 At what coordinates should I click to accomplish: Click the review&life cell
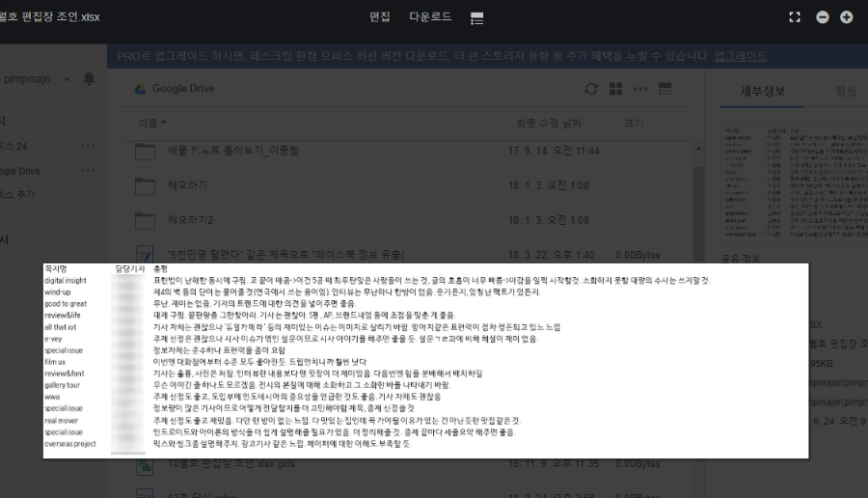pos(63,316)
